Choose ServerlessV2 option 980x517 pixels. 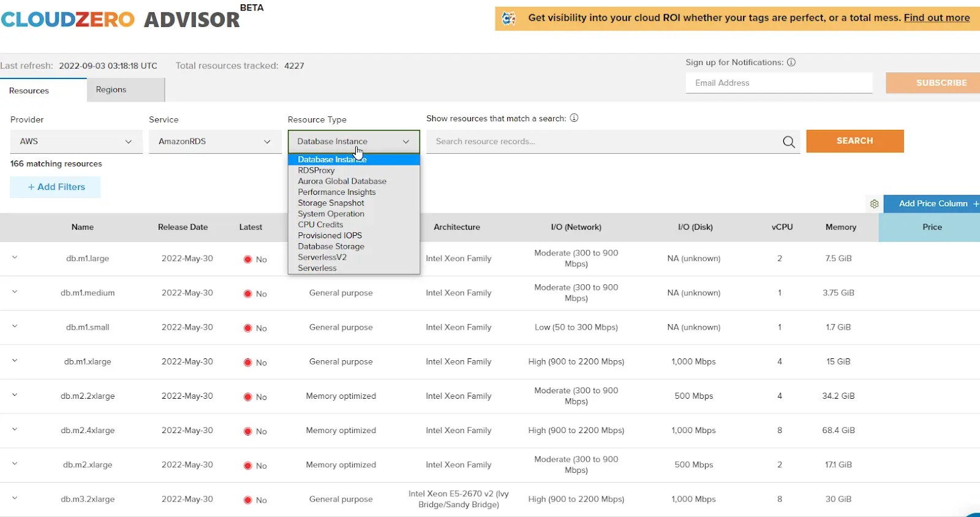pyautogui.click(x=354, y=257)
